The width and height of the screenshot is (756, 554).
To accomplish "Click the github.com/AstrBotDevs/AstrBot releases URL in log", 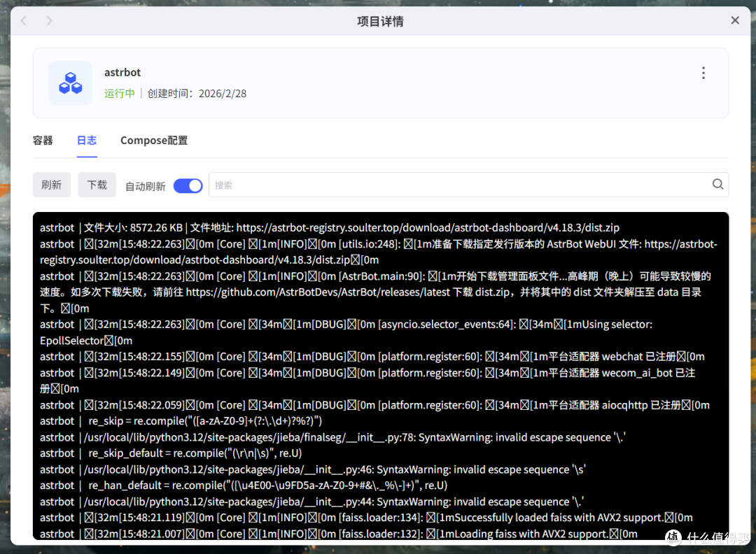I will pos(318,292).
